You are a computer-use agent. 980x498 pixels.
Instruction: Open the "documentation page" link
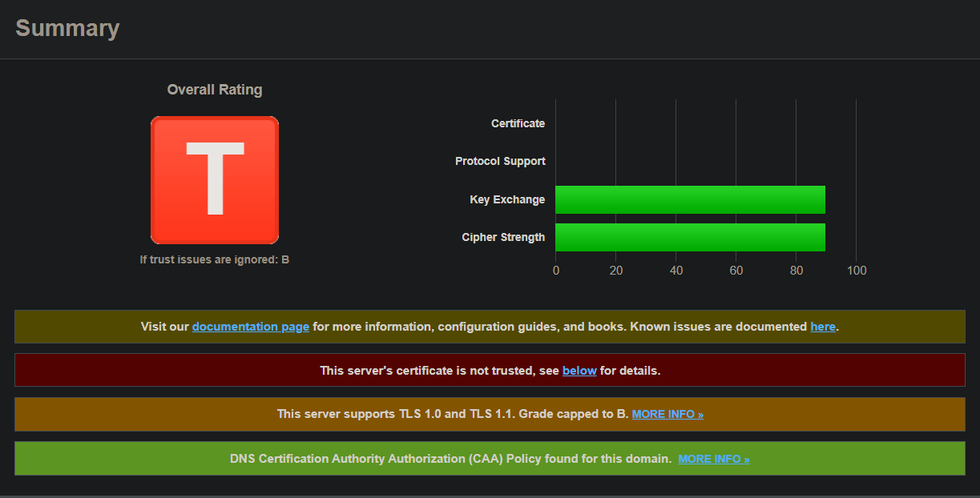point(250,326)
